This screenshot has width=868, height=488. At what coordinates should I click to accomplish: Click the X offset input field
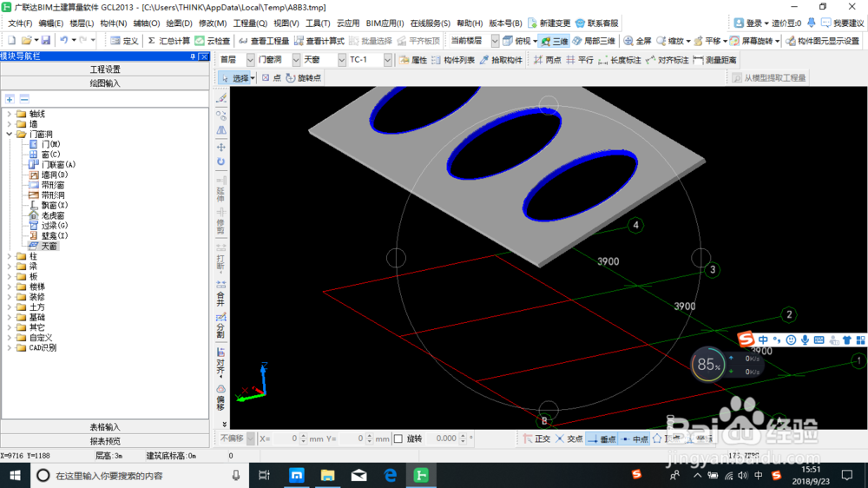[x=287, y=439]
